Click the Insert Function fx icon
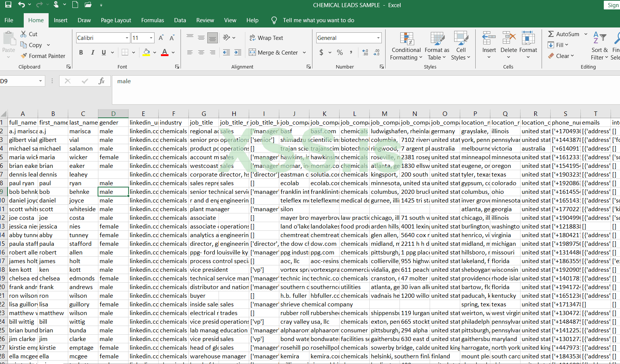 [x=101, y=81]
